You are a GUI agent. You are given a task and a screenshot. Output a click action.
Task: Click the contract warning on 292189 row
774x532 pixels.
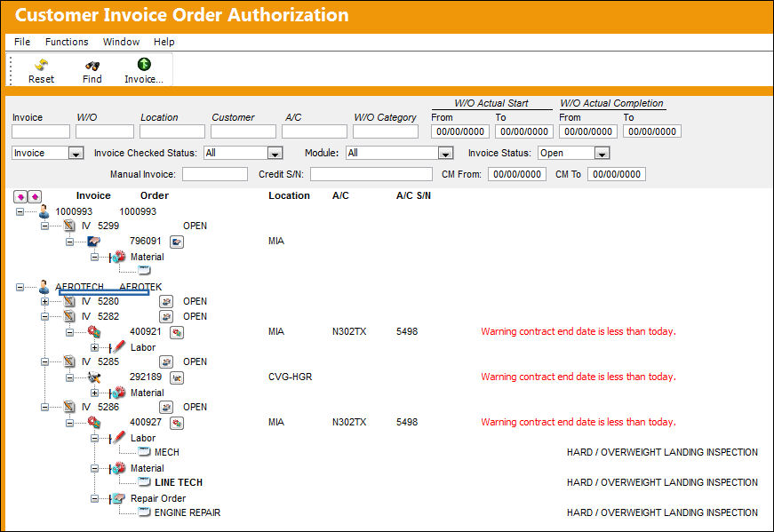coord(579,377)
